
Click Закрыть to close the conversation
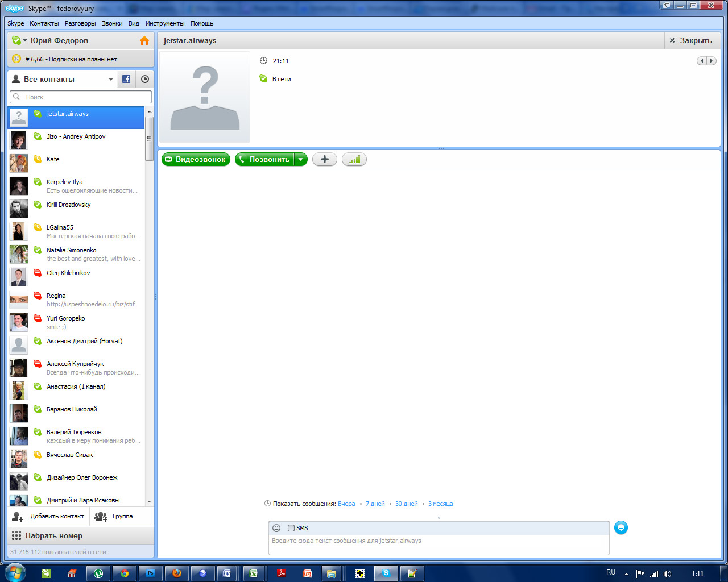[x=690, y=40]
